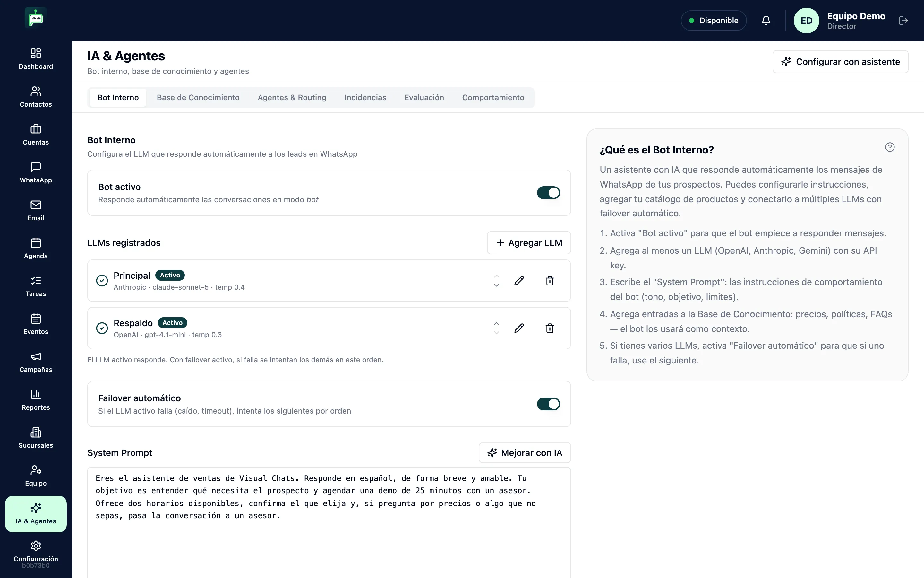Click into the System Prompt text area
This screenshot has width=924, height=578.
(x=329, y=522)
